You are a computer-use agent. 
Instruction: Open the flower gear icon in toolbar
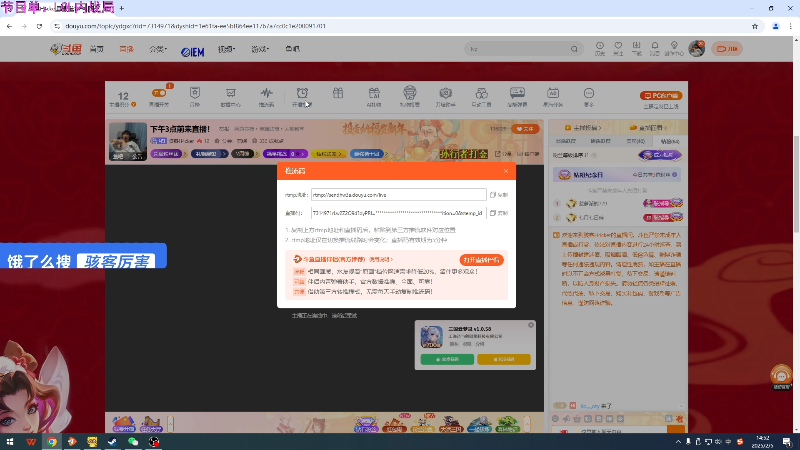(x=445, y=93)
